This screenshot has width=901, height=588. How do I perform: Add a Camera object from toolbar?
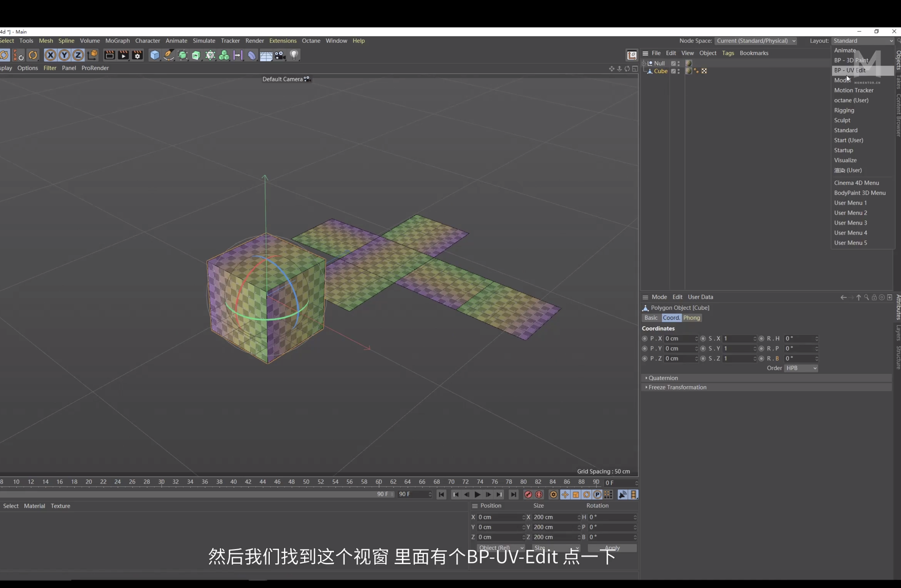(x=280, y=55)
